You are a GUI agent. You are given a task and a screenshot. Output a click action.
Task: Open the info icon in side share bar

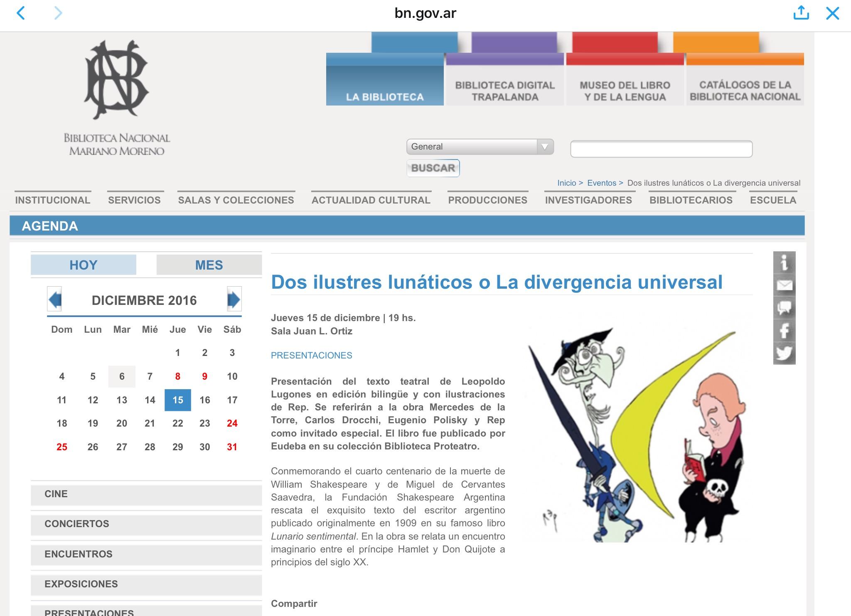click(x=784, y=263)
